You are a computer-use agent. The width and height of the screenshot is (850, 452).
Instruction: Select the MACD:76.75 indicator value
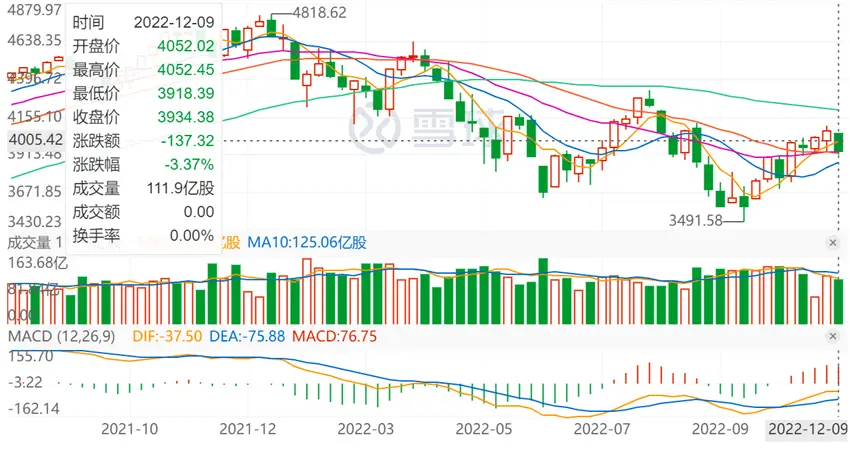tap(334, 336)
